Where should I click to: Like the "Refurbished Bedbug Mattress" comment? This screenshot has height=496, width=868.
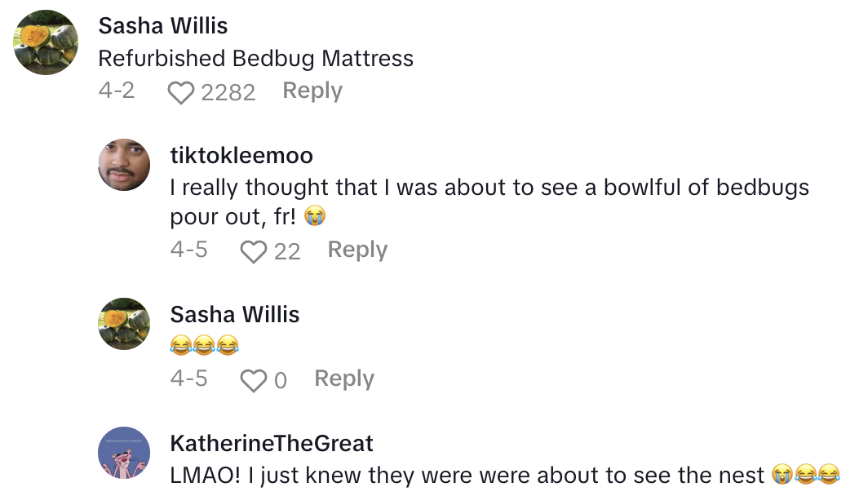(183, 92)
